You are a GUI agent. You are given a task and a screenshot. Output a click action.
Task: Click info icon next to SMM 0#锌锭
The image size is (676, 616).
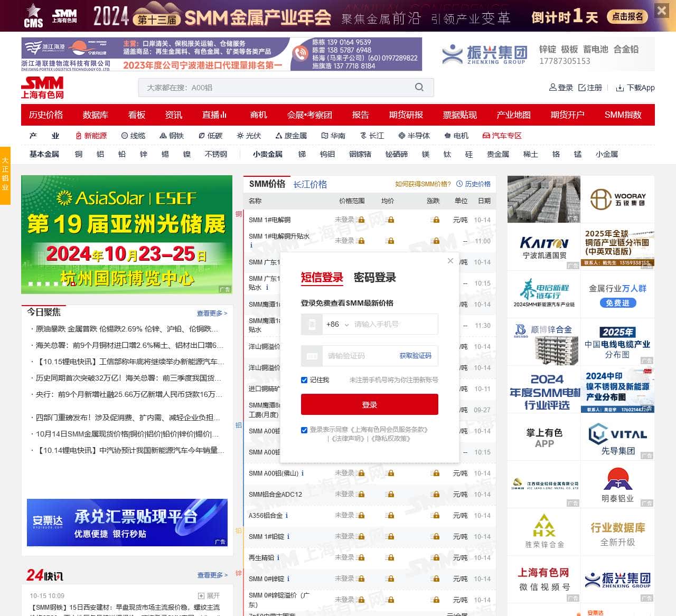point(288,579)
